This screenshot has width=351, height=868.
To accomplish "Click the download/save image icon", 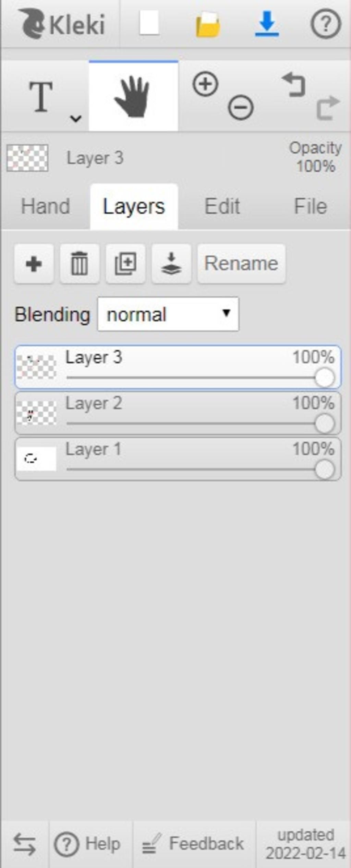I will (267, 24).
